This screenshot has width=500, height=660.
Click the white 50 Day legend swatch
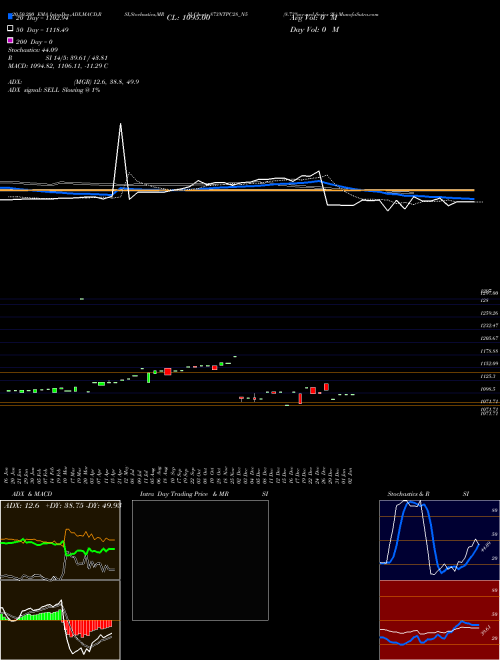click(11, 29)
